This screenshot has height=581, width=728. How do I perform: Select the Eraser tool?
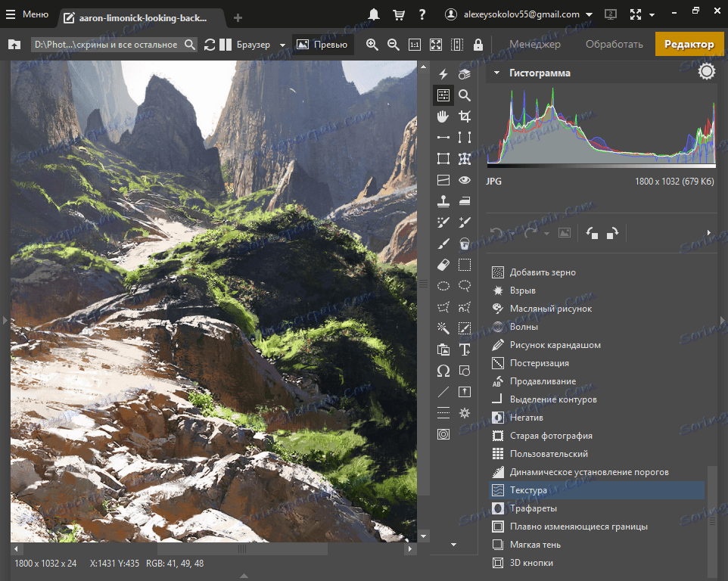pyautogui.click(x=443, y=265)
